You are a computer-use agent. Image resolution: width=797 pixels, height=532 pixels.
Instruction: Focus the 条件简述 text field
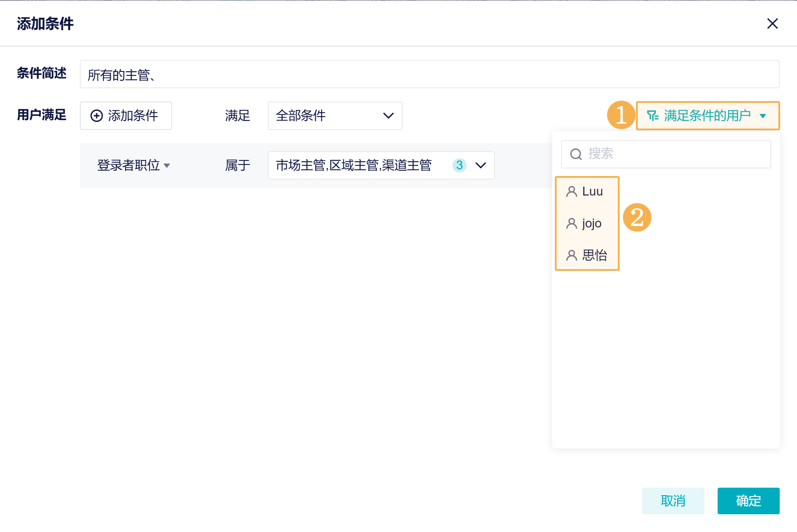[x=429, y=74]
